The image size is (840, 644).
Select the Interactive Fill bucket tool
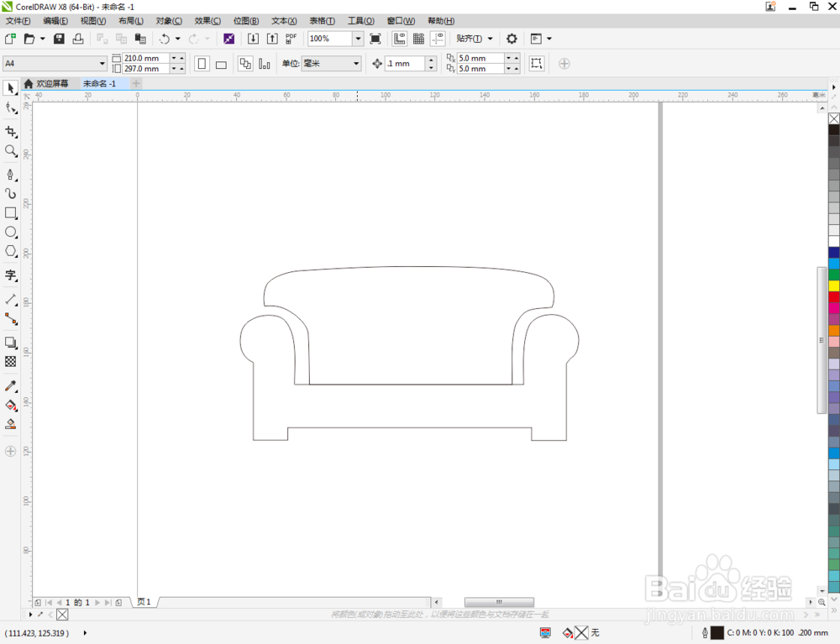11,406
